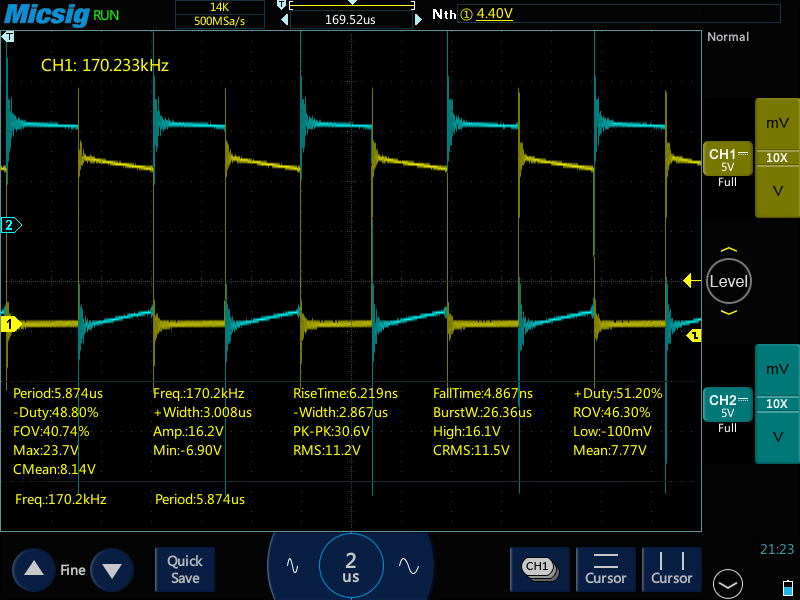Tap V on CH1 scale control
The image size is (800, 600).
(x=777, y=191)
